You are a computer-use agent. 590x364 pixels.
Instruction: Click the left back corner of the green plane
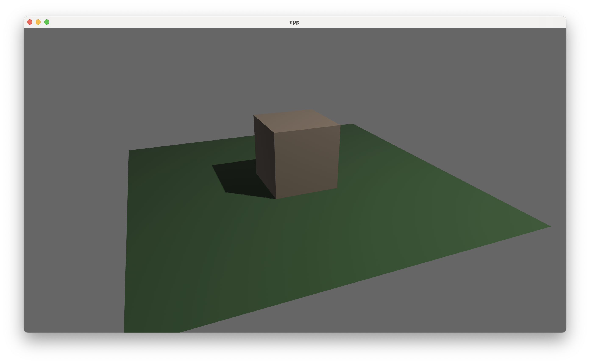[x=129, y=151]
